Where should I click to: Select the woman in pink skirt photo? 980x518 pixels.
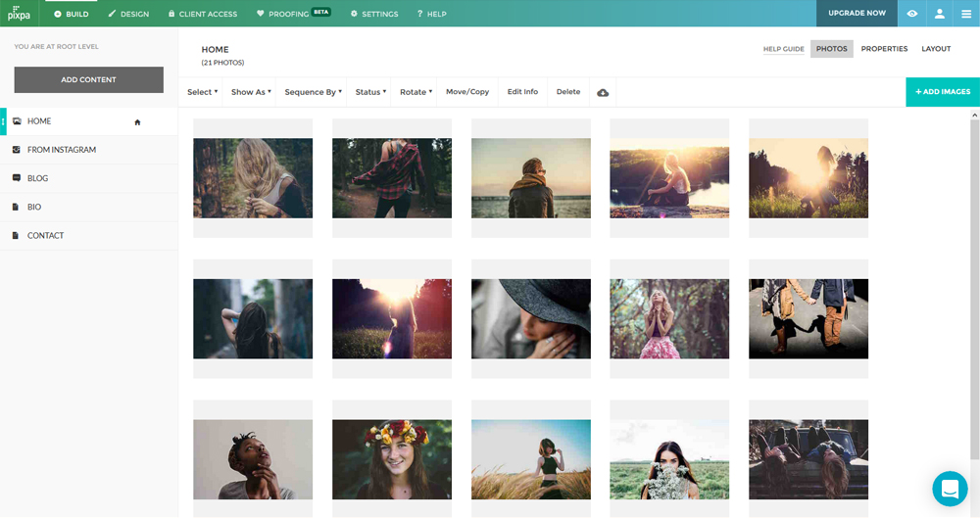[x=669, y=318]
